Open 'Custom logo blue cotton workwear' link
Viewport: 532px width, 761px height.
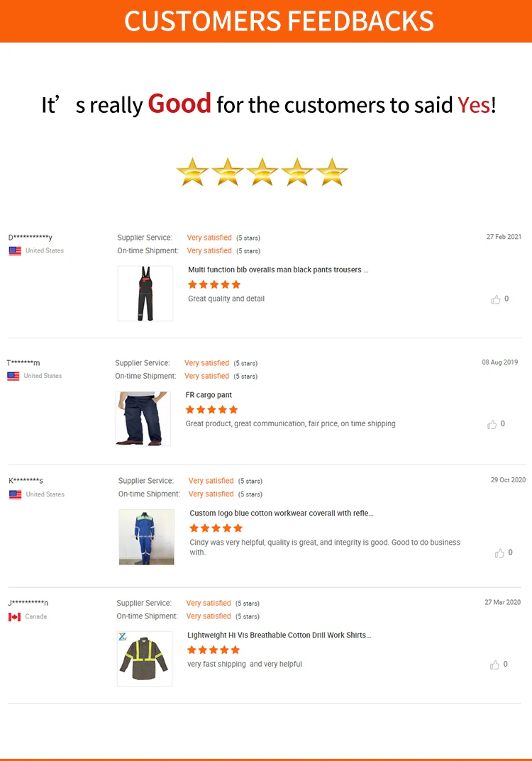pos(281,513)
